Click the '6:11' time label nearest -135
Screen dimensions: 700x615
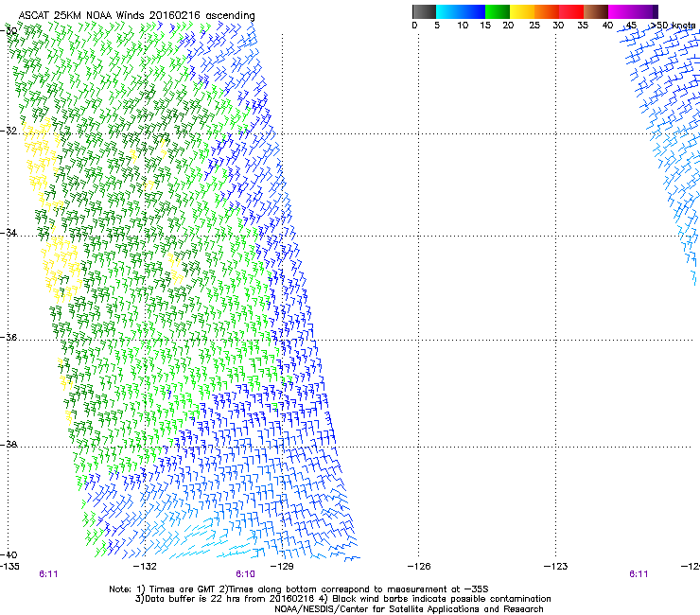tap(48, 574)
